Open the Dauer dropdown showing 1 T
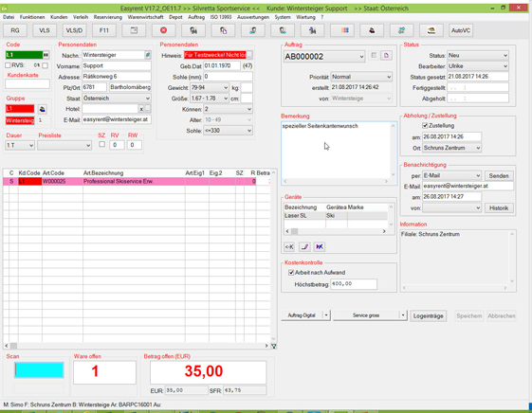 point(20,145)
